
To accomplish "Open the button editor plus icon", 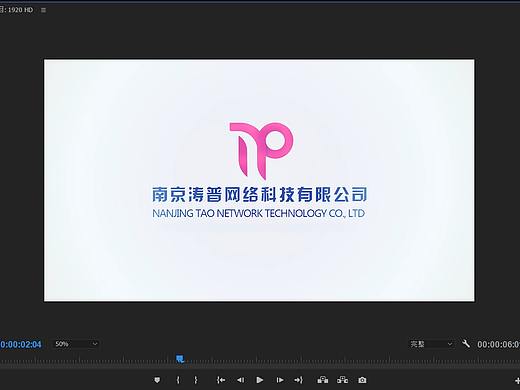I will tap(517, 380).
